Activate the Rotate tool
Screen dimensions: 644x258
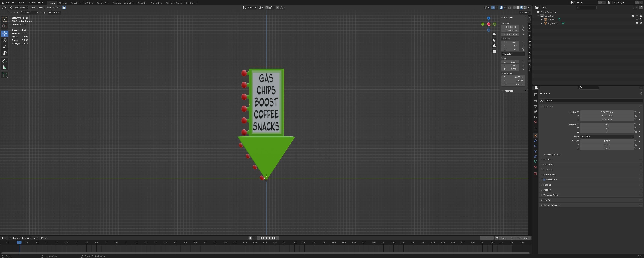tap(5, 40)
